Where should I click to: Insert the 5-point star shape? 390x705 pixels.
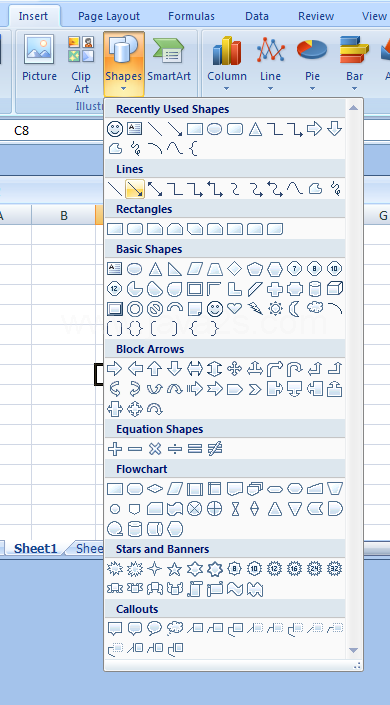coord(175,569)
